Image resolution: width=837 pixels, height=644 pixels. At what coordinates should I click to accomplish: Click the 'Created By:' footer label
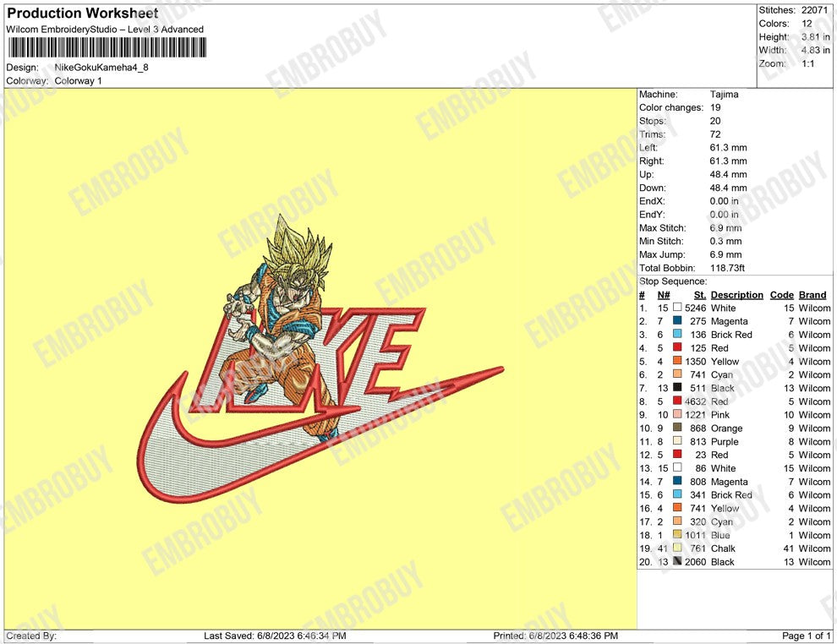point(31,636)
